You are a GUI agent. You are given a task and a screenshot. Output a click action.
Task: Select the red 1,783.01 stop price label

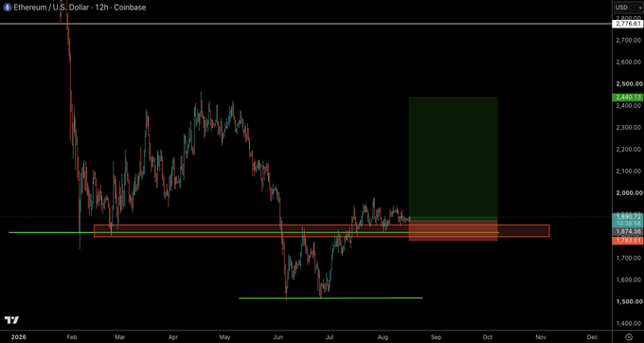pos(628,241)
